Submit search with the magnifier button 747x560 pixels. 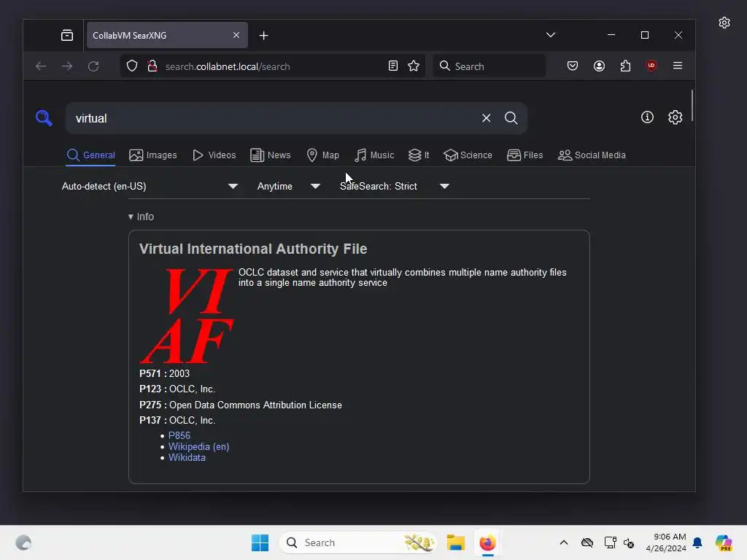(511, 118)
